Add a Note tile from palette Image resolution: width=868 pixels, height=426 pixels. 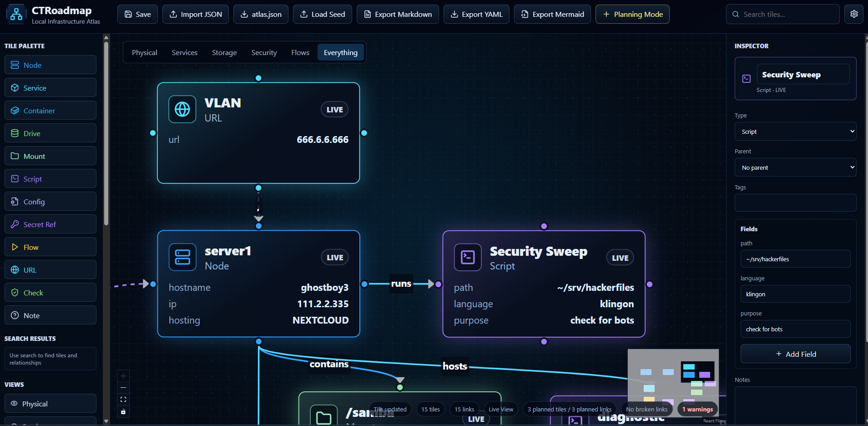50,315
